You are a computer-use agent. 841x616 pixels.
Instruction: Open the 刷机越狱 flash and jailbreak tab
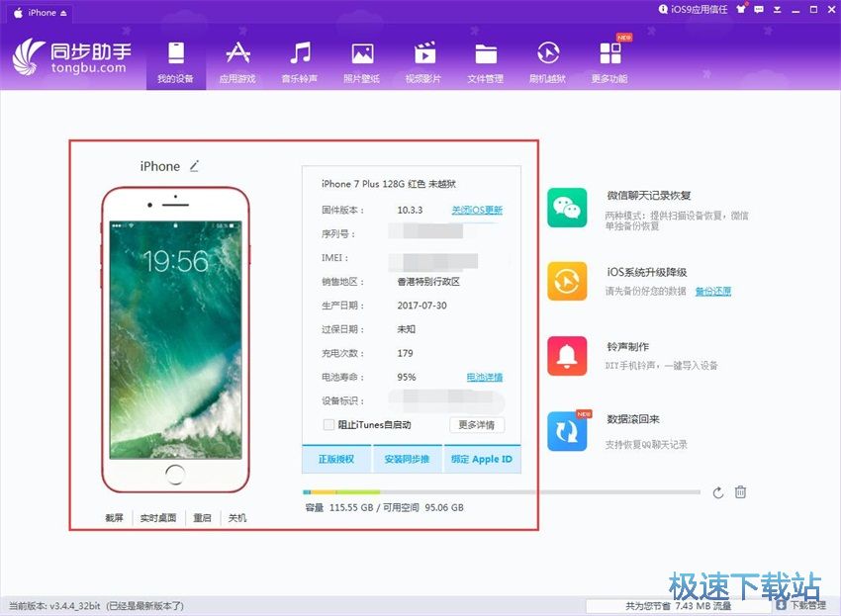pos(547,62)
